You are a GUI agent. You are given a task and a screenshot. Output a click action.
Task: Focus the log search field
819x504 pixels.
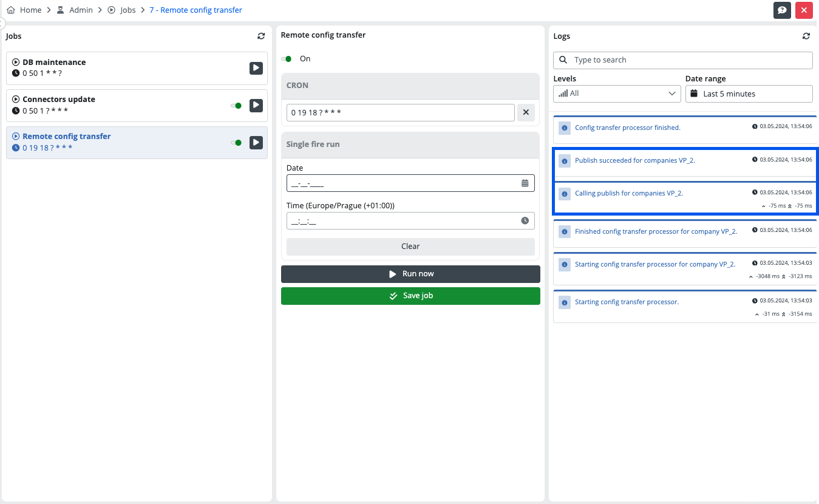(x=689, y=60)
